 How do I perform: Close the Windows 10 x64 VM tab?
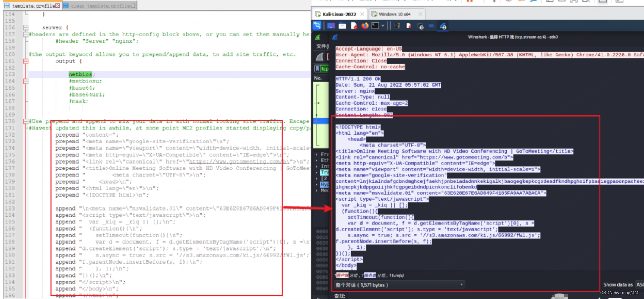point(420,14)
